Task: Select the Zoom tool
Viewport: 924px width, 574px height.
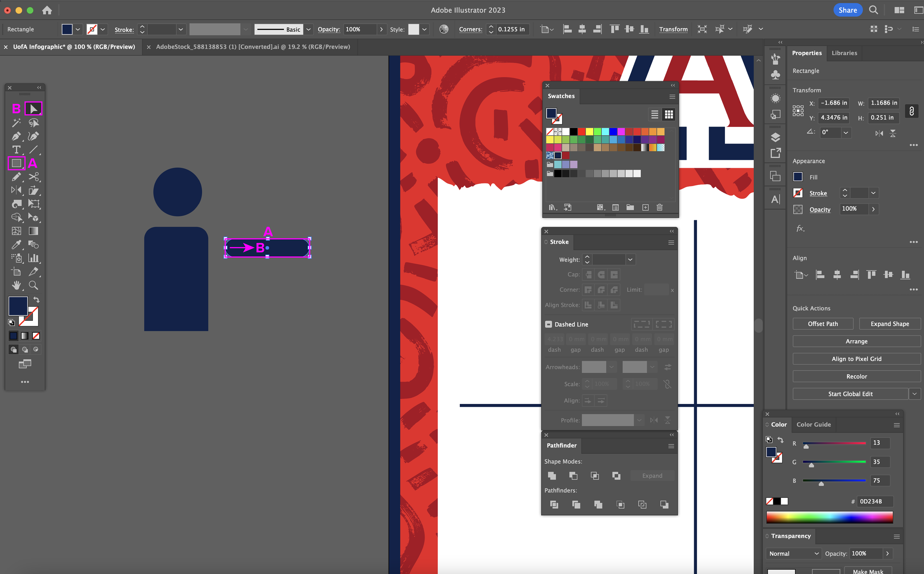Action: point(33,285)
